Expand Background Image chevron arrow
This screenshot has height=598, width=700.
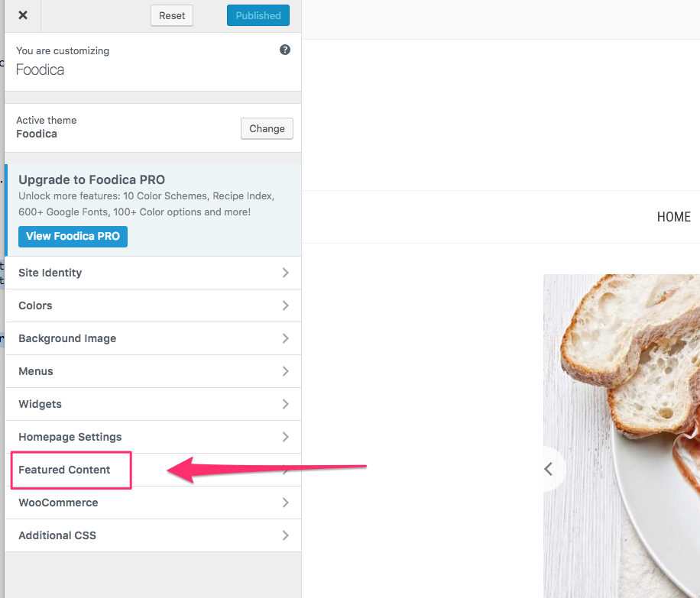point(285,338)
